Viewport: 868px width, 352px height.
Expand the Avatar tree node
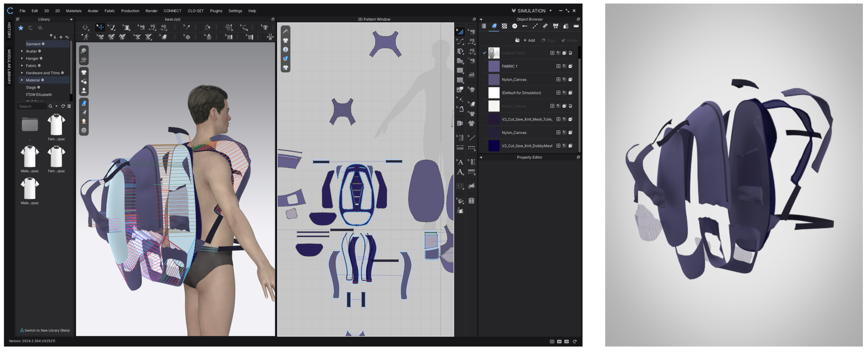(22, 51)
